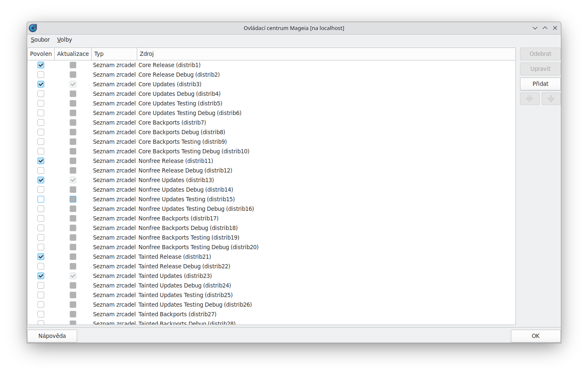Toggle Aktualizace checkbox for Core Updates (distrib3)
This screenshot has width=588, height=375.
coord(73,84)
